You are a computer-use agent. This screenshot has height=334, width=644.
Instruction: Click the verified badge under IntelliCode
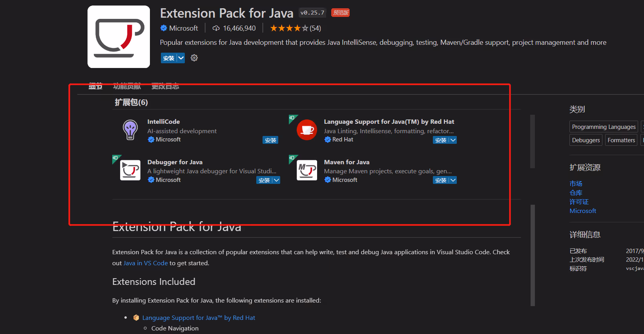click(151, 139)
